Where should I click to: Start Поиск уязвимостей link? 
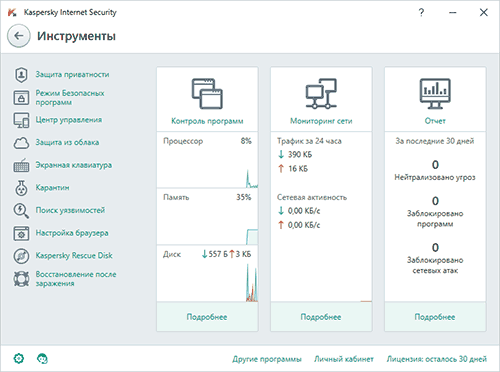(70, 210)
